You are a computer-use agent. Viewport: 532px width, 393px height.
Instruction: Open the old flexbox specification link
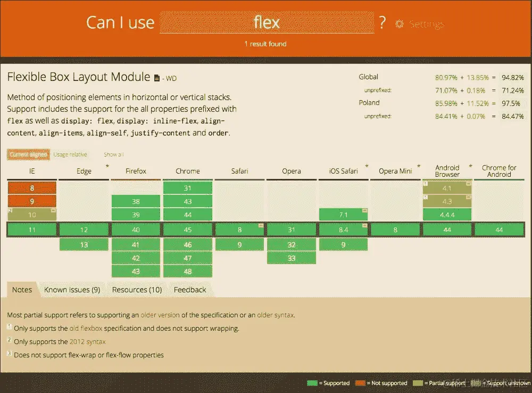86,329
